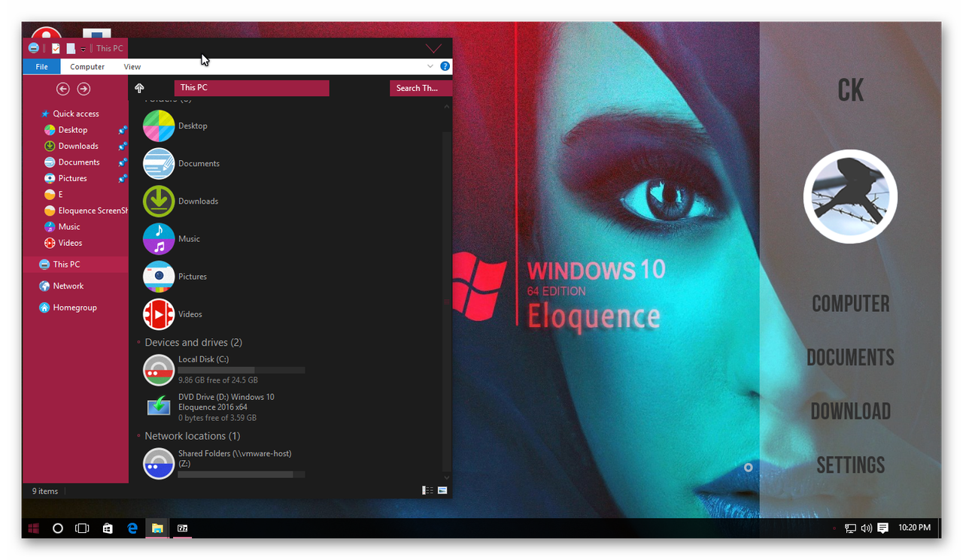Click the volume icon in system tray
The width and height of the screenshot is (963, 560).
tap(866, 528)
